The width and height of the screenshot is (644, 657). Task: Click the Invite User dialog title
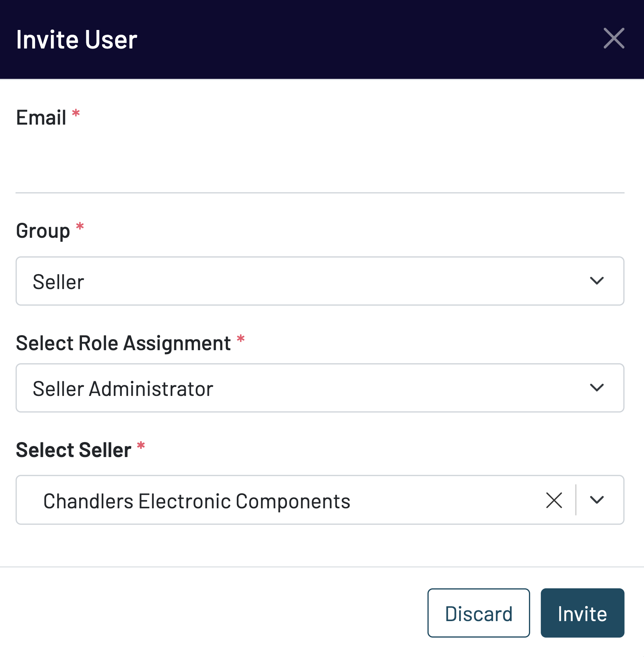point(77,40)
